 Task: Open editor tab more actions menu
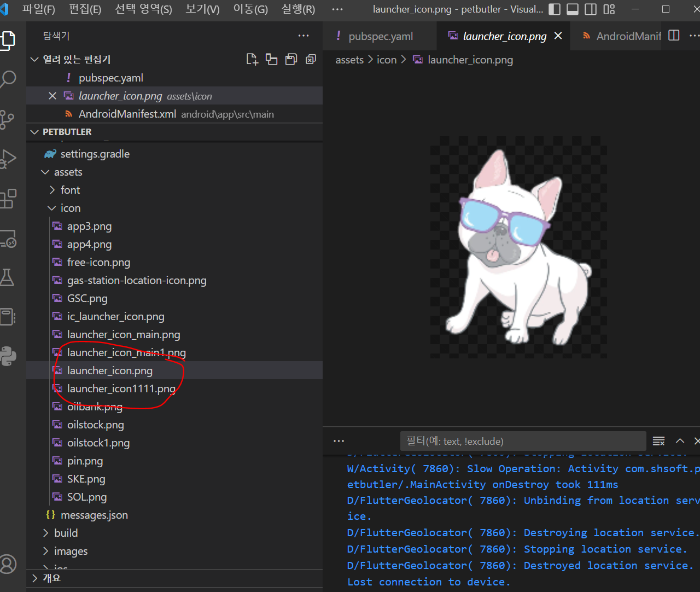point(695,36)
